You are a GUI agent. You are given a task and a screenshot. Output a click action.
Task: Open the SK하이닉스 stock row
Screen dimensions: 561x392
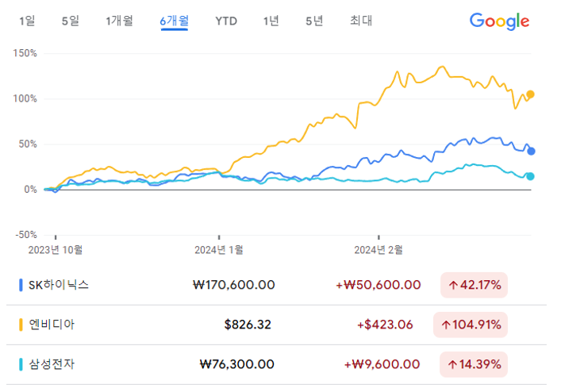(276, 285)
